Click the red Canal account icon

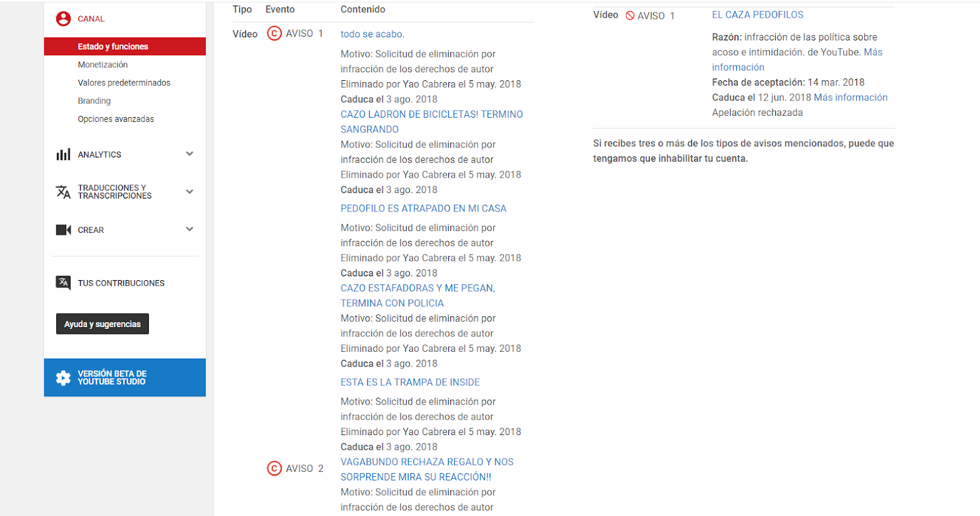[x=63, y=19]
